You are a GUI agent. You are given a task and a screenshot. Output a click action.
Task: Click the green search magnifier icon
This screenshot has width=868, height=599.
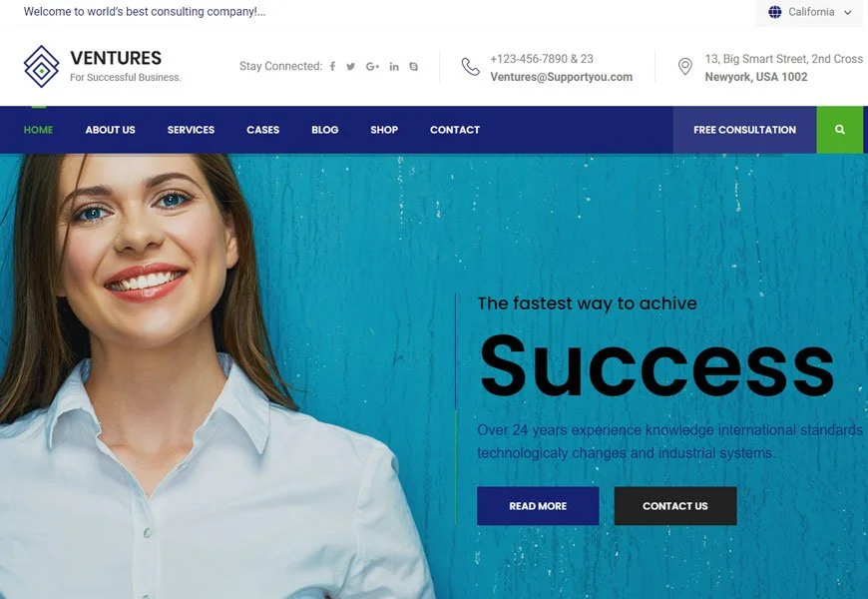point(839,130)
